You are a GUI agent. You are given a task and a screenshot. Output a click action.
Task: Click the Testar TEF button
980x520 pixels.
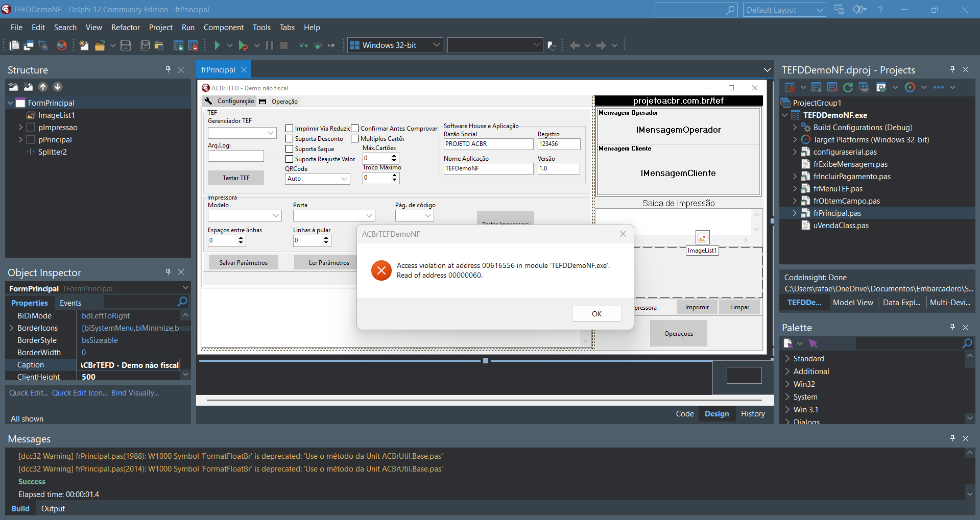(236, 178)
